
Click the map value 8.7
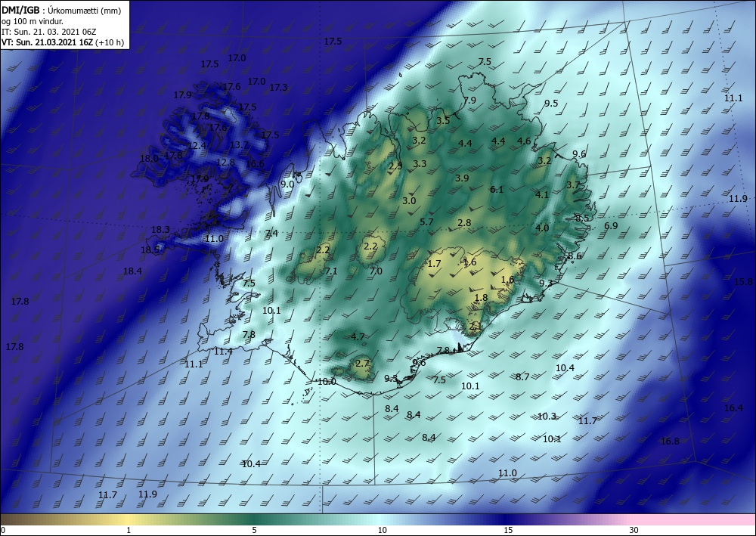pyautogui.click(x=522, y=376)
